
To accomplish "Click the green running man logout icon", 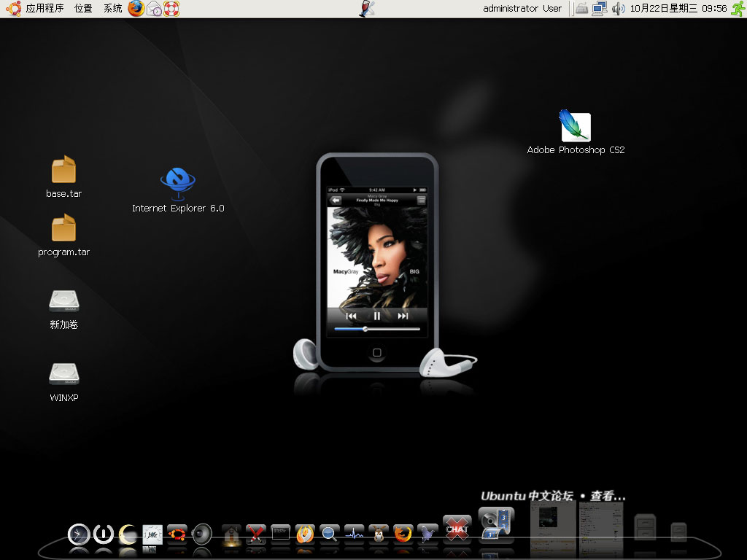I will [x=738, y=9].
